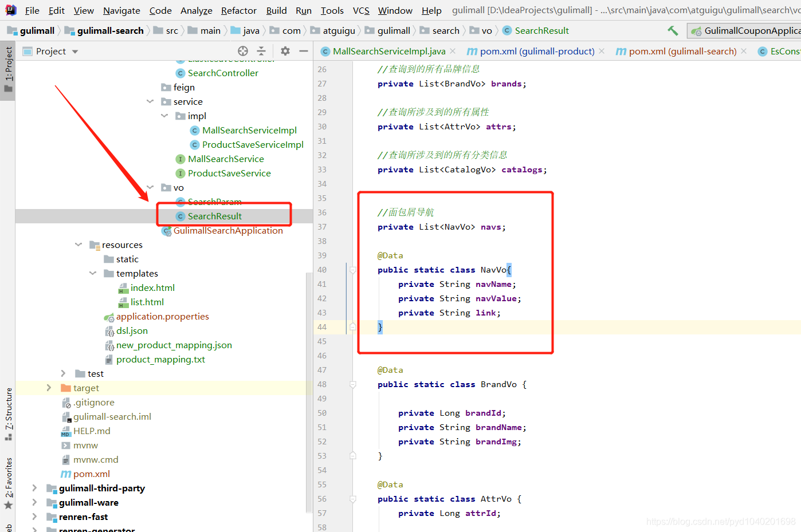Open the Project view dropdown arrow
801x532 pixels.
[75, 52]
